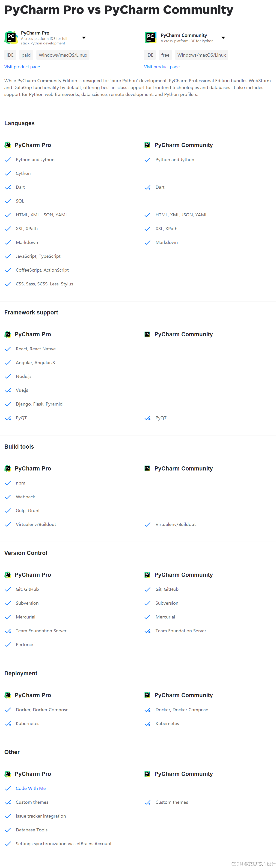Click PyCharm Community icon in Build tools section
The height and width of the screenshot is (868, 279).
coord(147,469)
